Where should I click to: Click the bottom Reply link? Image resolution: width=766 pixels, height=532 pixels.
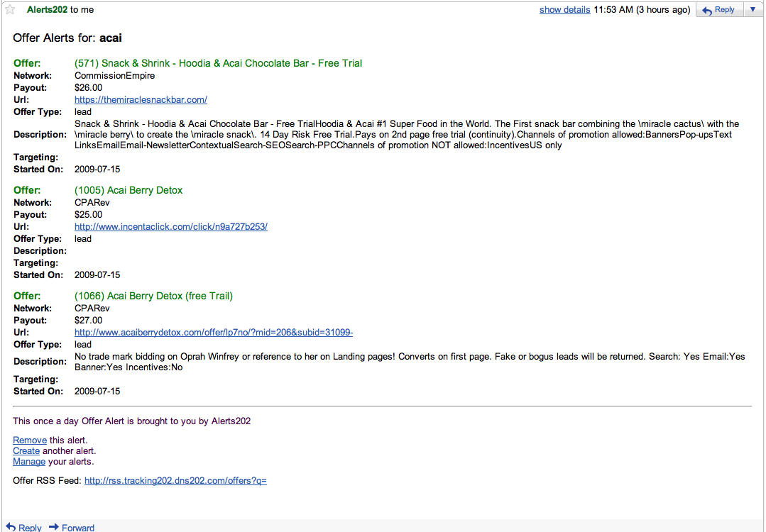tap(30, 528)
